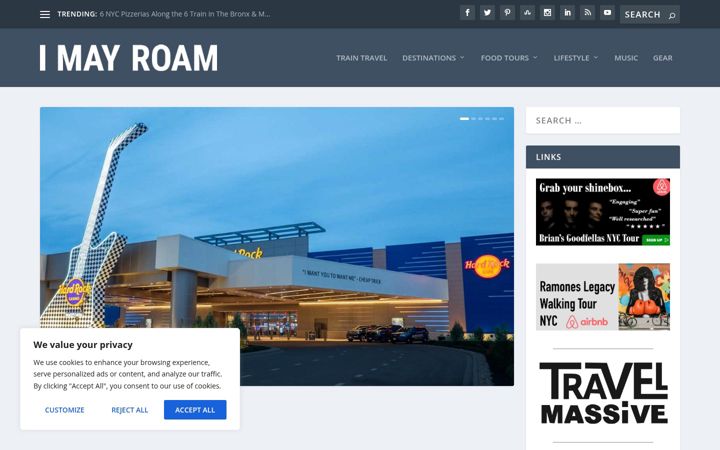The height and width of the screenshot is (450, 720).
Task: Open the GEAR menu item
Action: point(663,58)
